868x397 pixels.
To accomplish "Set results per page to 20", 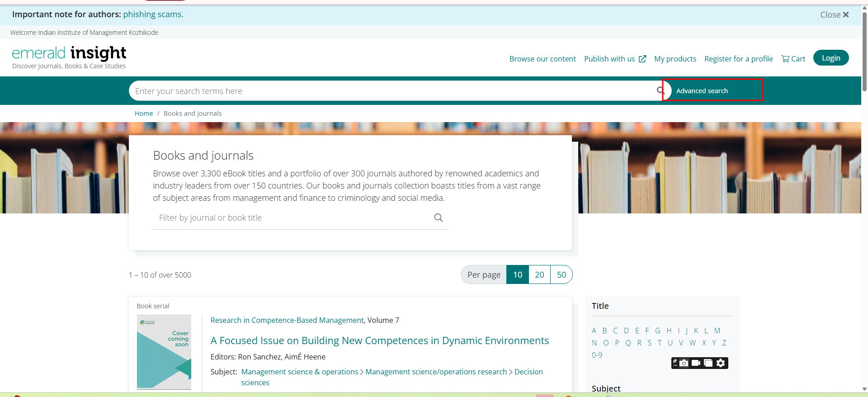I will point(539,274).
